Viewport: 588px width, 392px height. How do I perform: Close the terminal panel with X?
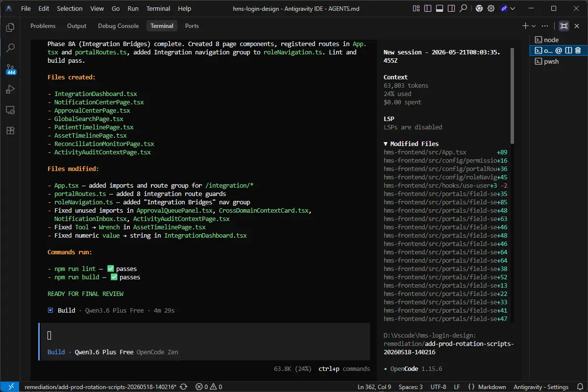(578, 26)
